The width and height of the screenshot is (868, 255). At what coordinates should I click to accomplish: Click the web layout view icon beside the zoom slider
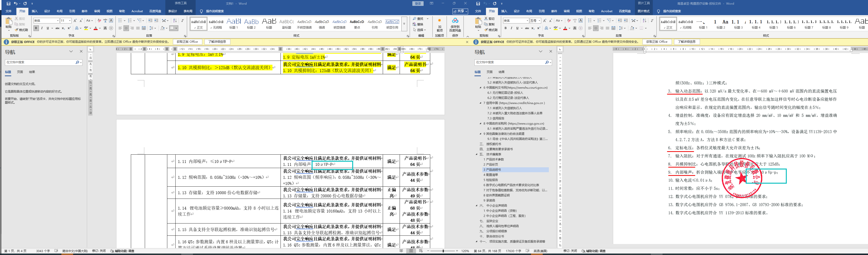(x=420, y=251)
